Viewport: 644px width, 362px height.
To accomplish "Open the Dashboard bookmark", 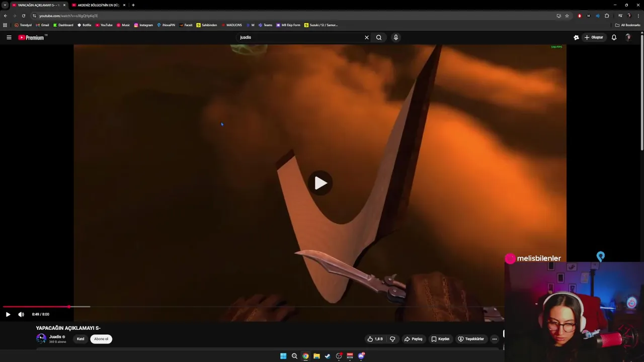I will click(63, 25).
